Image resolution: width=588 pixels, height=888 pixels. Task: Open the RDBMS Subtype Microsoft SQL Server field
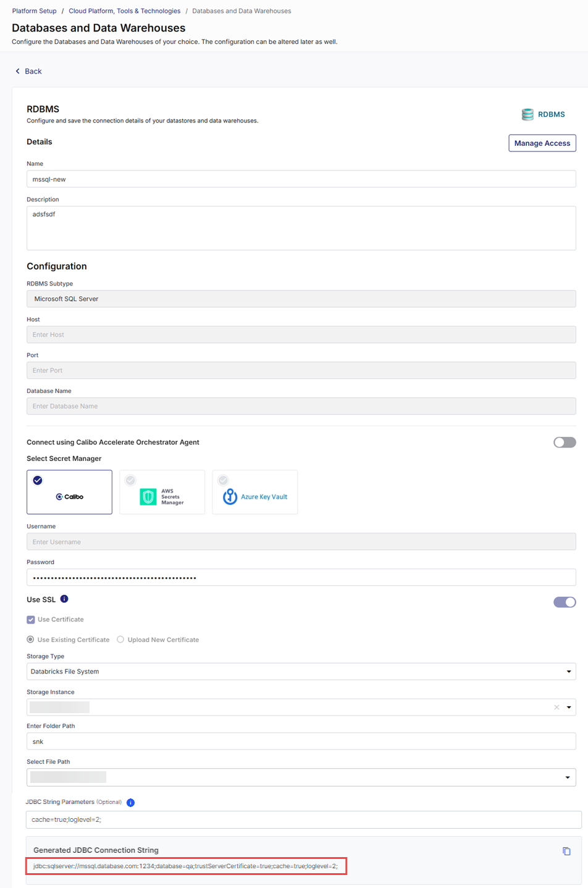[x=301, y=298]
